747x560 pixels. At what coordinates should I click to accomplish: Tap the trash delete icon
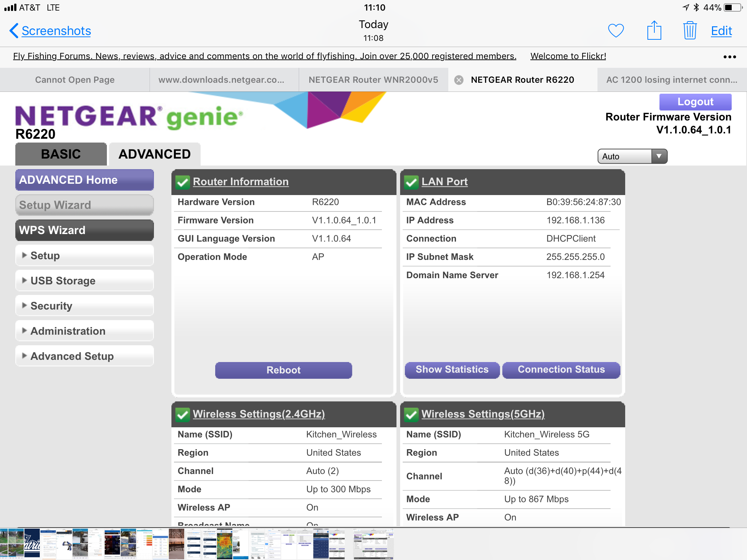689,31
